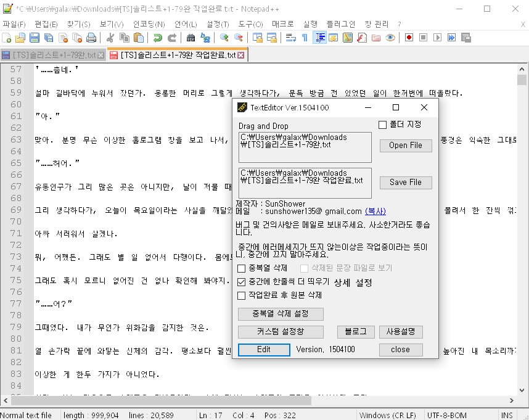The image size is (529, 420).
Task: Start macro recording with red dot icon
Action: 409,38
